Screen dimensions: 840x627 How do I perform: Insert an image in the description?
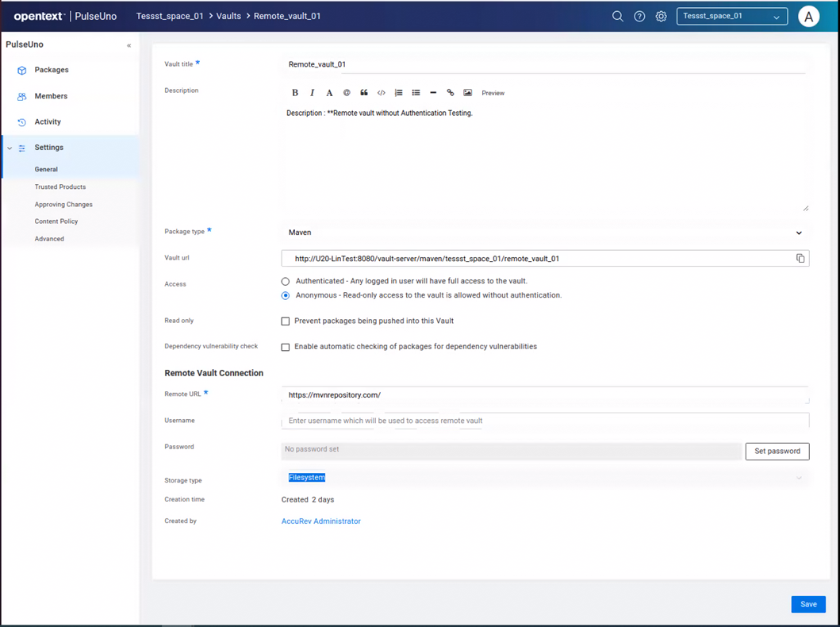tap(468, 93)
